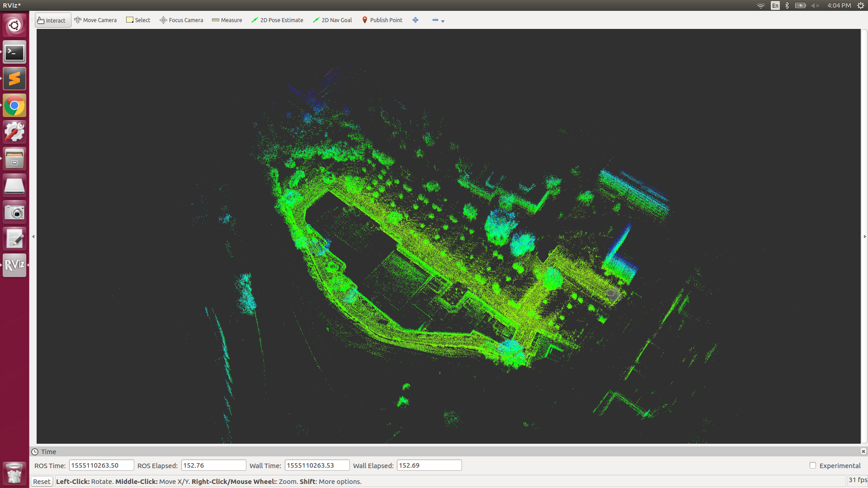
Task: Open Chrome from the dock
Action: point(14,106)
